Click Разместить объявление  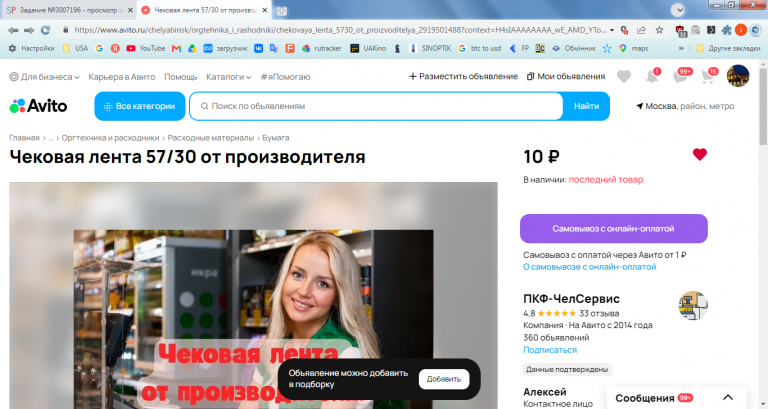pyautogui.click(x=463, y=76)
